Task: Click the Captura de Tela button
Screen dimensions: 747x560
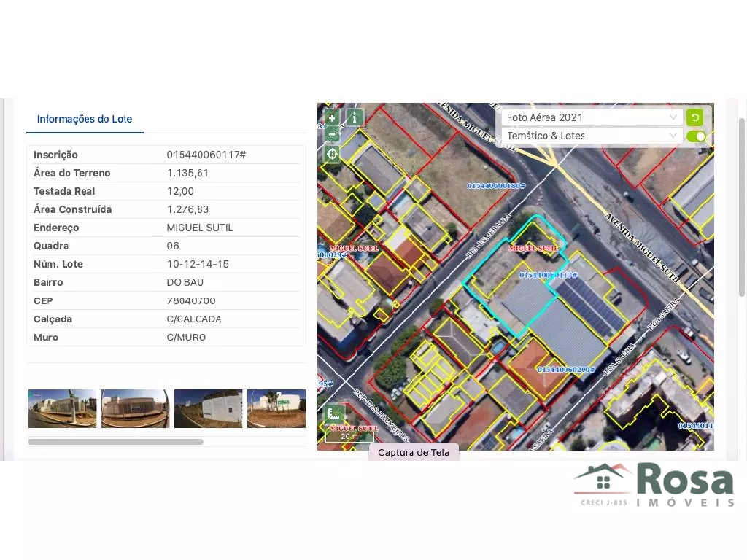Action: point(414,452)
